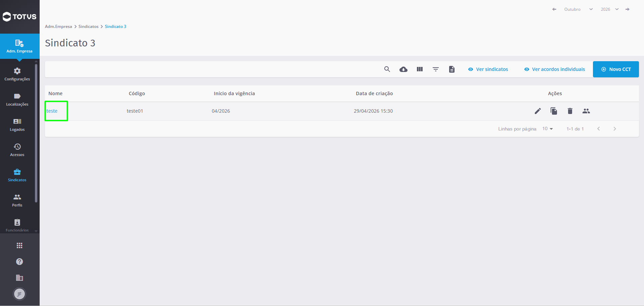This screenshot has width=644, height=306.
Task: Click the cloud download icon
Action: pos(403,69)
